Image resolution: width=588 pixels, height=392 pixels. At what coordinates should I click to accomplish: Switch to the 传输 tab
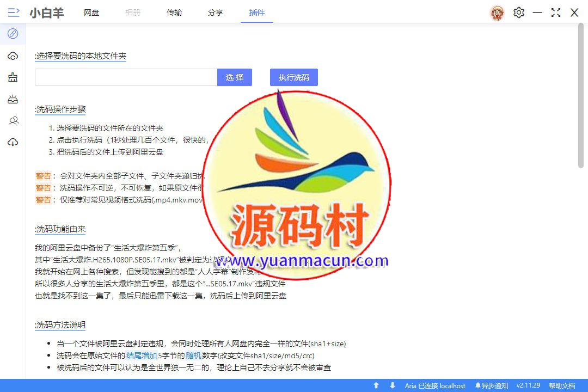coord(174,13)
